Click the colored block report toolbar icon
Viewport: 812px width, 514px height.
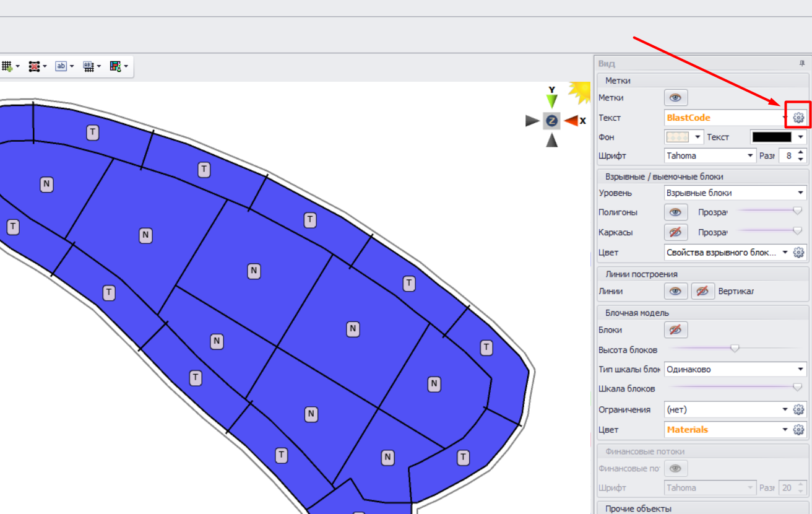pyautogui.click(x=115, y=66)
